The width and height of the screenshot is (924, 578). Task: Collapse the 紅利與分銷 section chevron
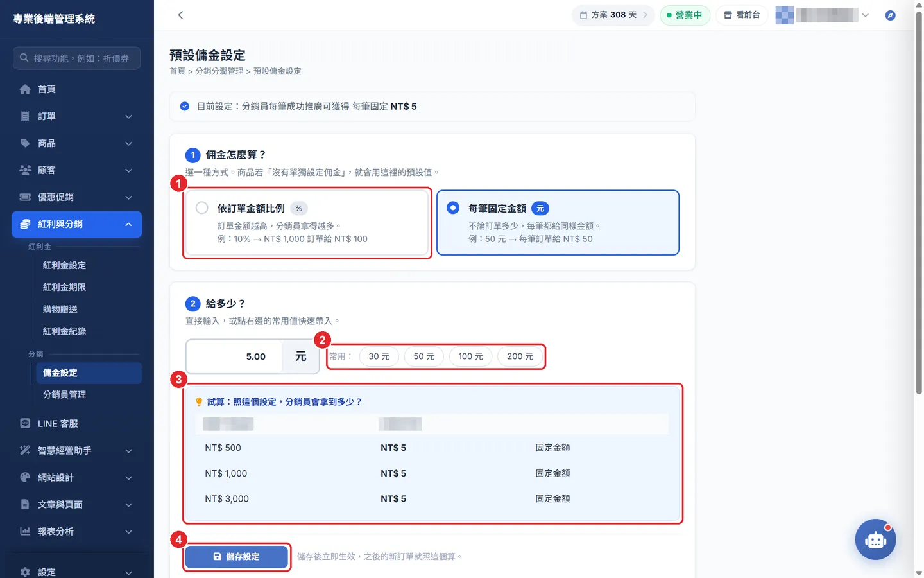pos(128,224)
